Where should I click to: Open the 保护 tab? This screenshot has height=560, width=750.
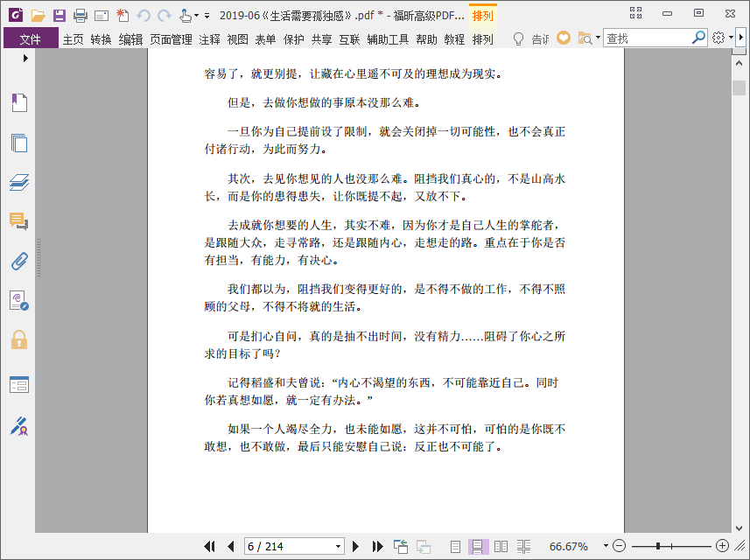(x=294, y=39)
